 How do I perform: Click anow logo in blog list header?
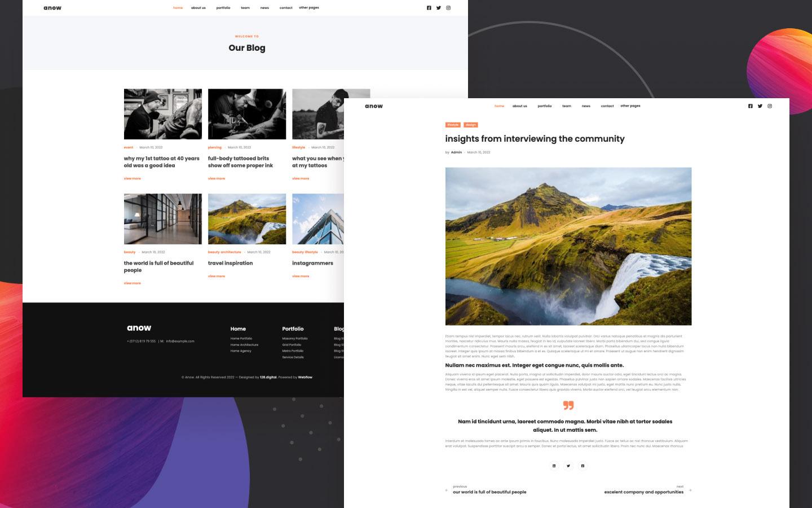(x=52, y=8)
